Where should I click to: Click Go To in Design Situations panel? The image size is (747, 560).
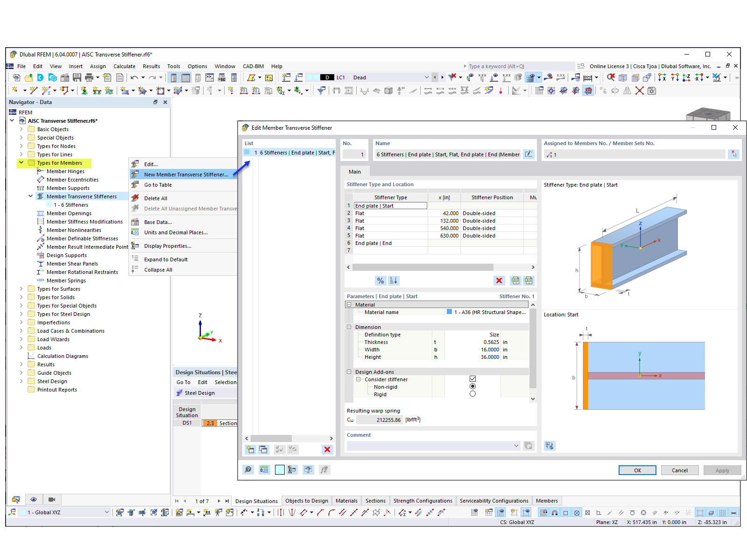183,382
